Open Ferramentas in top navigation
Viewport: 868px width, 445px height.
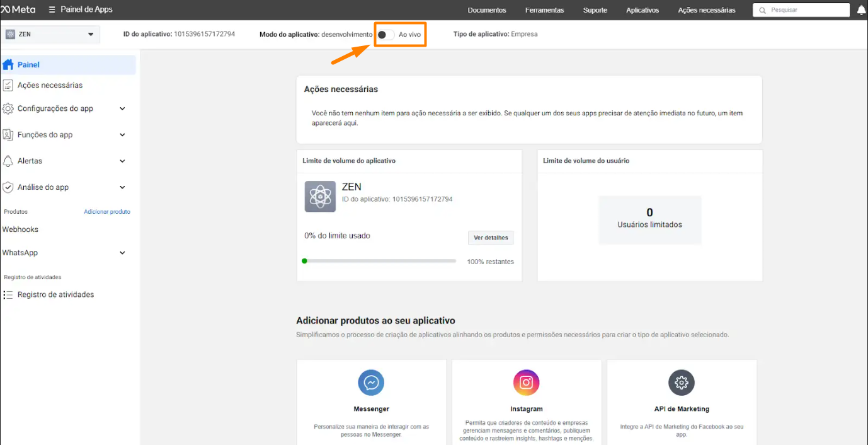coord(544,10)
